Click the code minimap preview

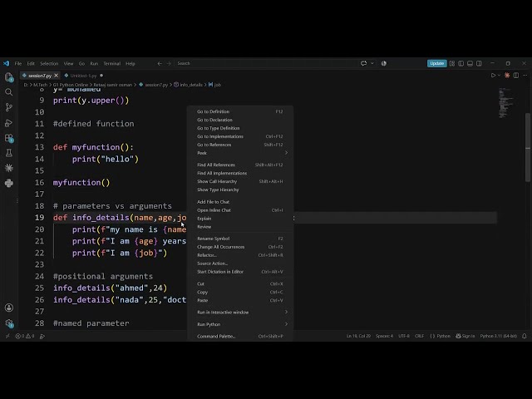pyautogui.click(x=506, y=103)
